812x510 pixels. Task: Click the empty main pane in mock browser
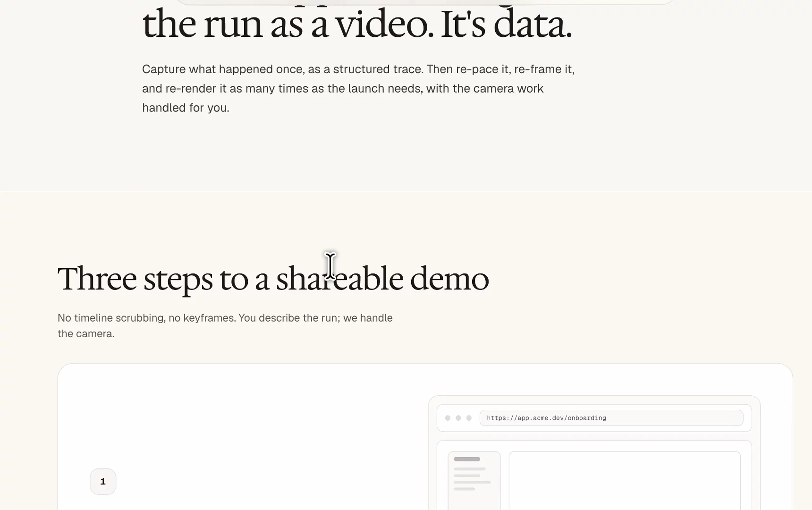tap(625, 481)
